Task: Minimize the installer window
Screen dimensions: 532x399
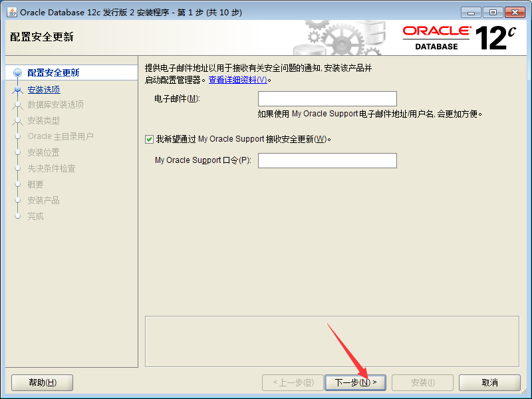Action: (471, 13)
